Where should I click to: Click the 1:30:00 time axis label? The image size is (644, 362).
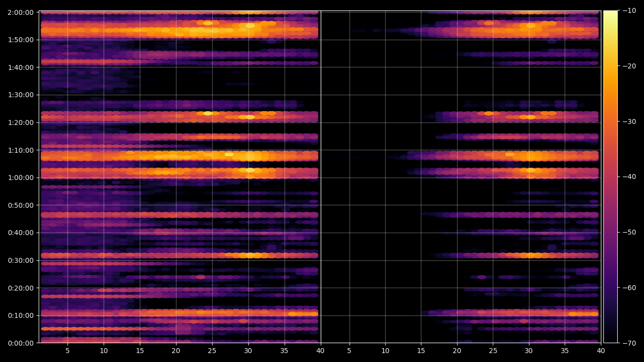pyautogui.click(x=20, y=95)
